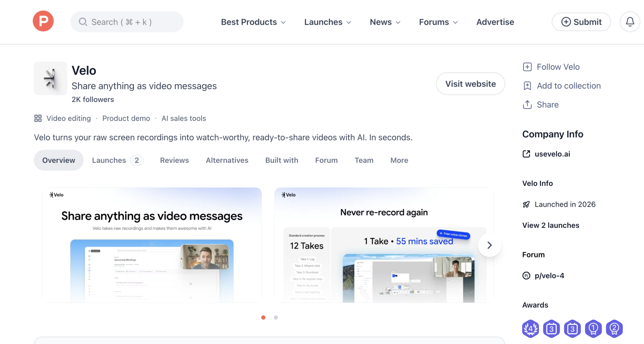Click the categories grid icon beside Video editing
The height and width of the screenshot is (344, 644).
38,118
